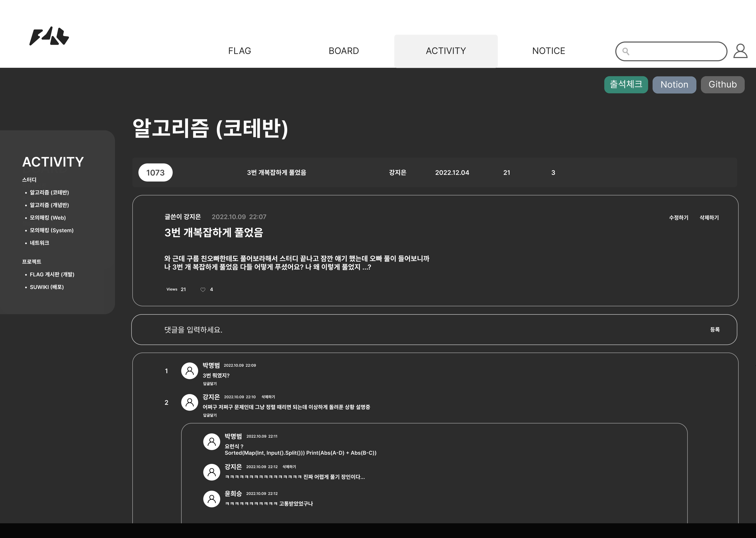
Task: Open SUWIKI (배포) in sidebar
Action: (x=47, y=287)
